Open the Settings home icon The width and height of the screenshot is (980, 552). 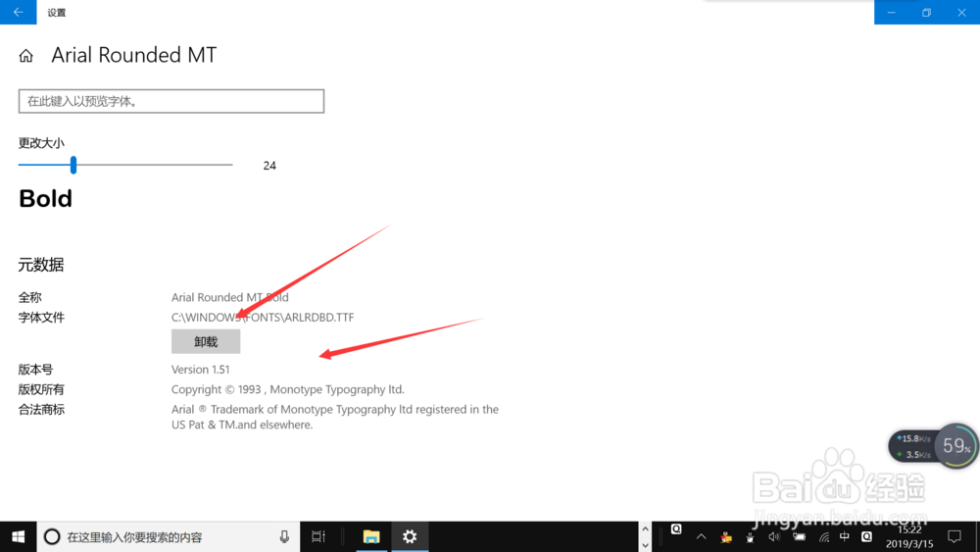click(x=25, y=56)
